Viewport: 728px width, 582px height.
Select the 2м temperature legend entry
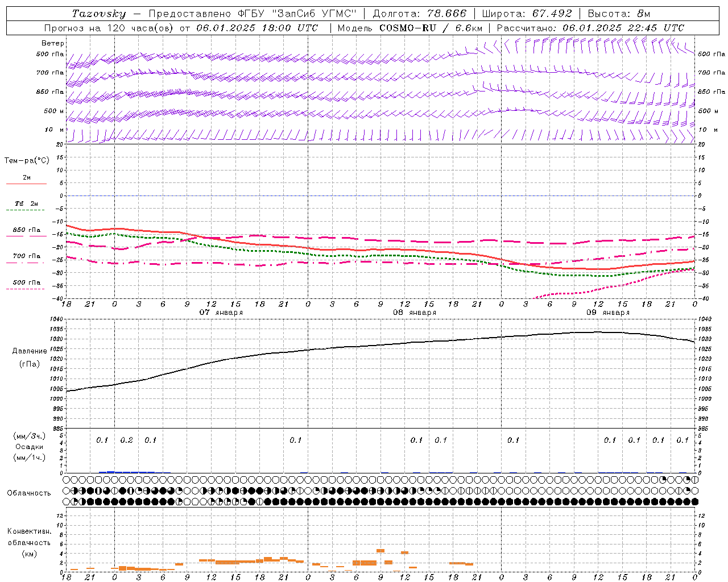point(27,178)
